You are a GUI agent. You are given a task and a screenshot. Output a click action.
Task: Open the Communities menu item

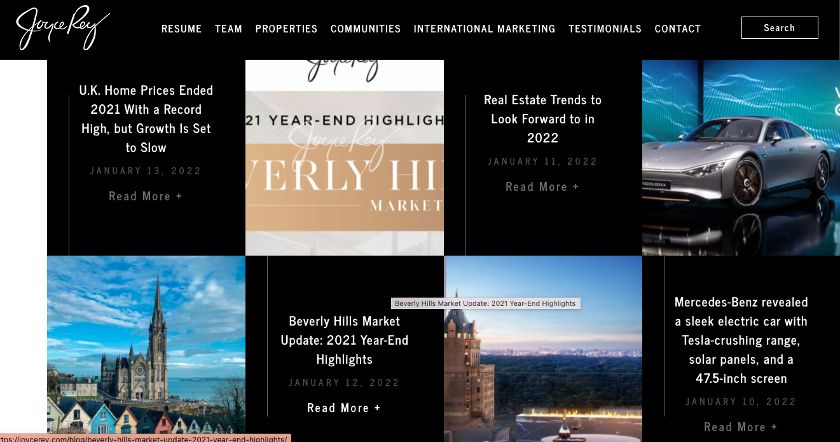pyautogui.click(x=365, y=29)
